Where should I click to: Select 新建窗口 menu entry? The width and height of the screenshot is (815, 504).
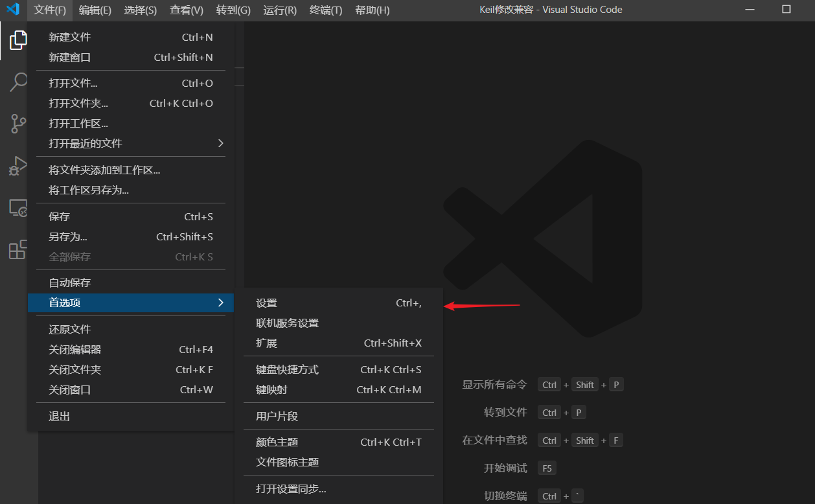coord(131,58)
